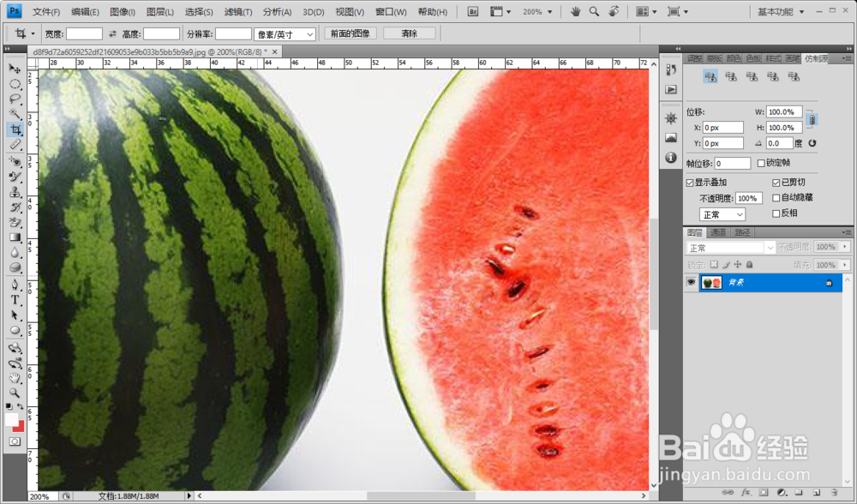Open the Screen Mode dropdown
The width and height of the screenshot is (857, 504).
point(678,11)
